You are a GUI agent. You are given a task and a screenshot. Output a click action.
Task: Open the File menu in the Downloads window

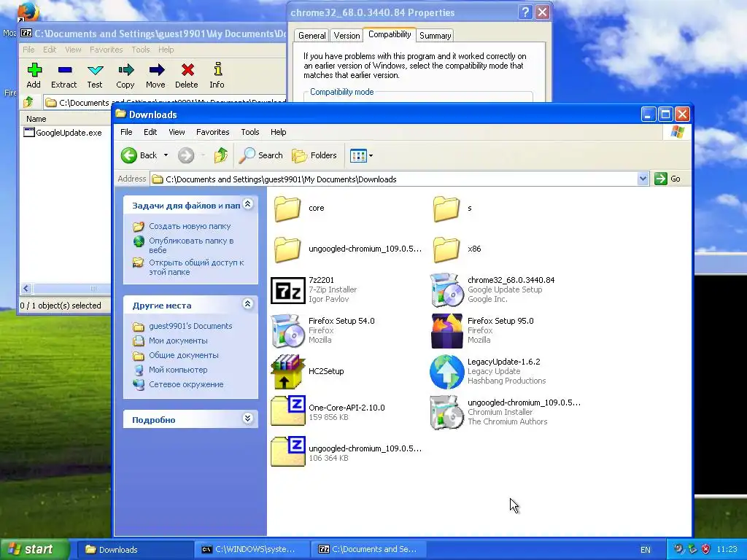point(126,132)
